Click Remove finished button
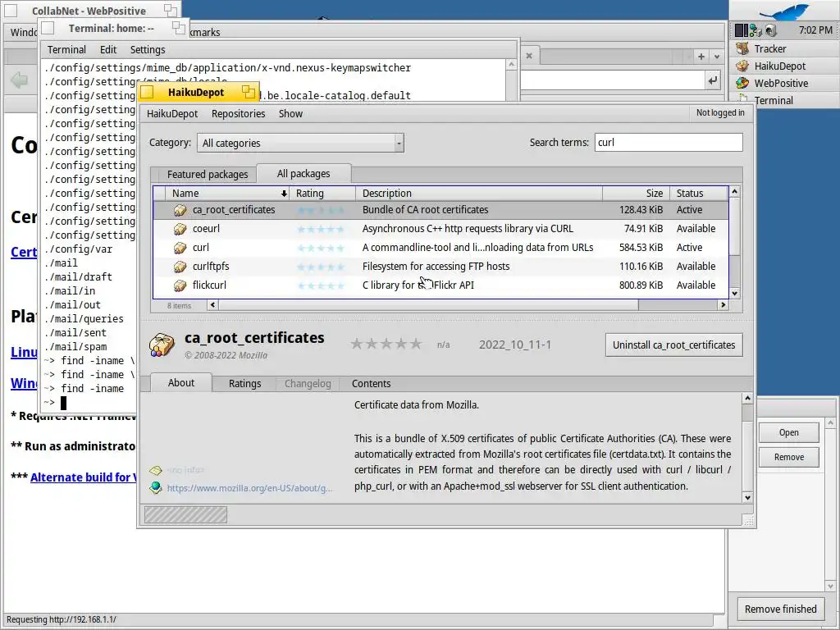The height and width of the screenshot is (630, 840). click(x=781, y=609)
